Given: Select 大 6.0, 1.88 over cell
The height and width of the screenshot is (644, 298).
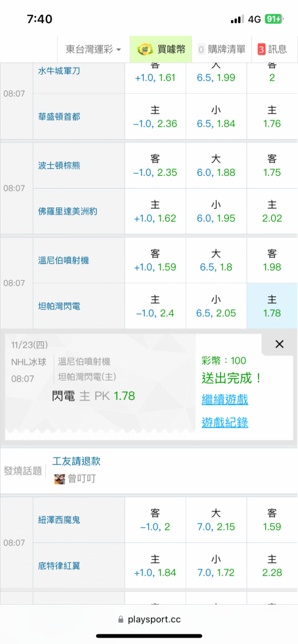Looking at the screenshot, I should point(216,166).
